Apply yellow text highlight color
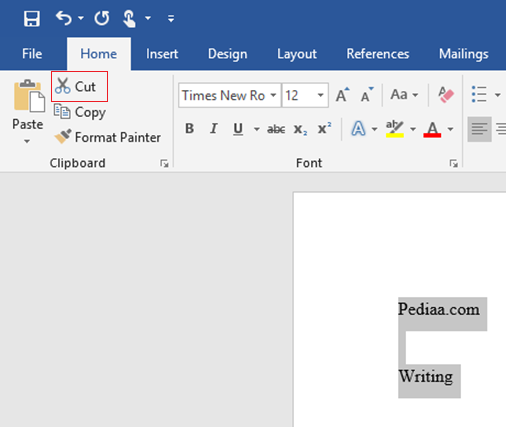The width and height of the screenshot is (506, 427). pos(395,129)
